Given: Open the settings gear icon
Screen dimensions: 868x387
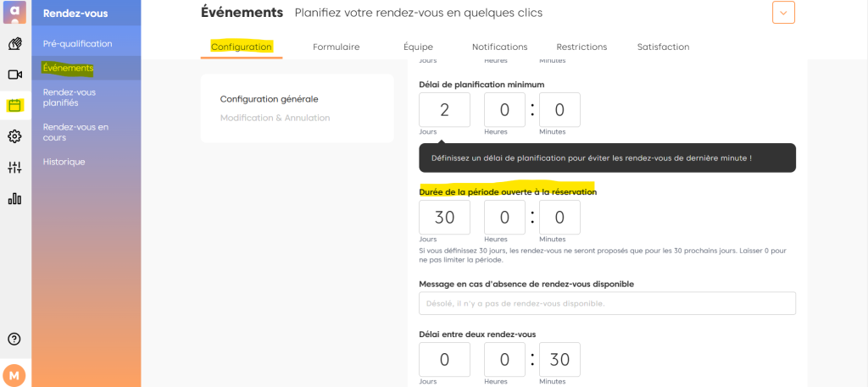Looking at the screenshot, I should tap(14, 136).
